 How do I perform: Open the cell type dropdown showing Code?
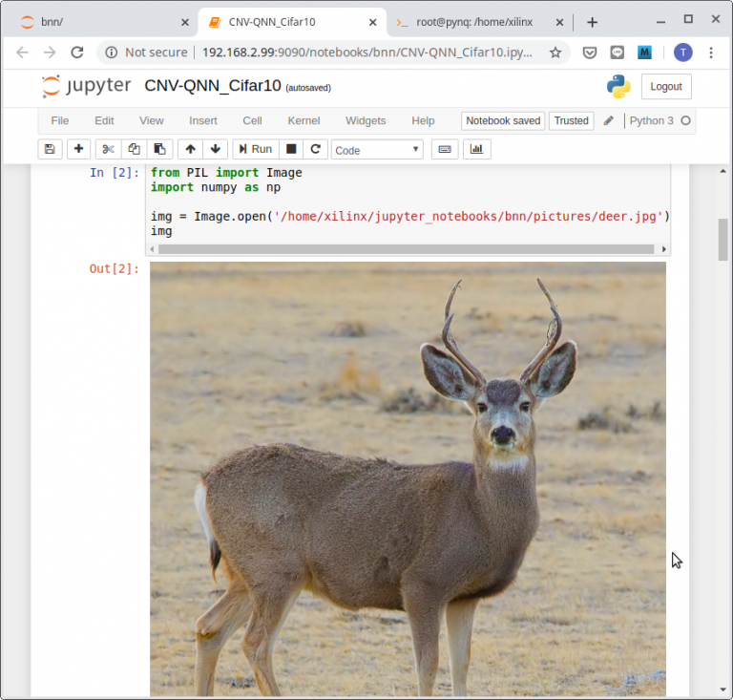pos(377,150)
